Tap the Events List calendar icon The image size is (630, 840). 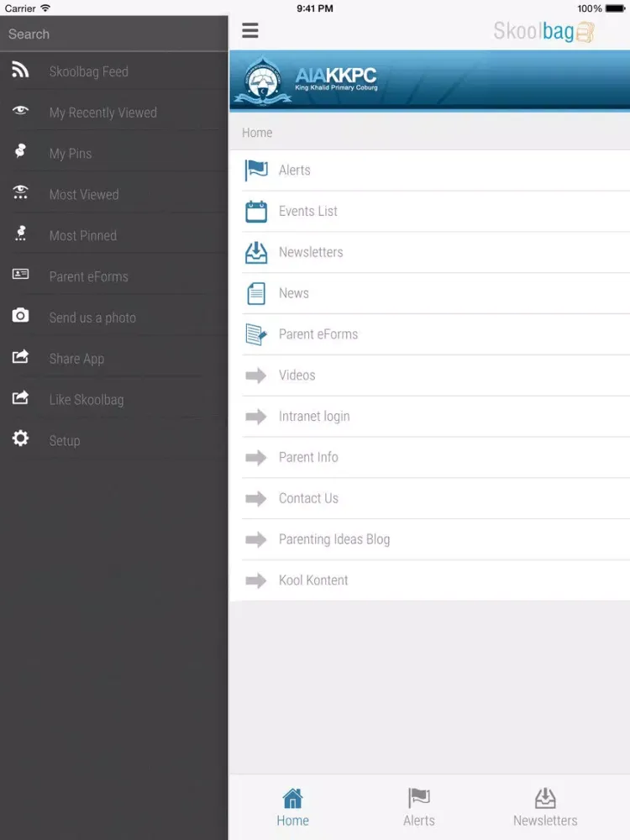click(255, 212)
